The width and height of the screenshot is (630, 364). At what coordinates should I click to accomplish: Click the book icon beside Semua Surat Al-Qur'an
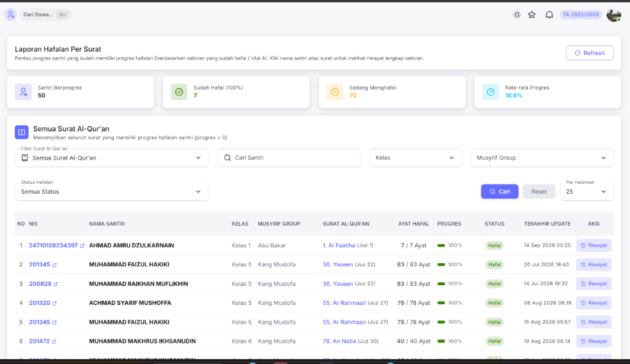(22, 132)
